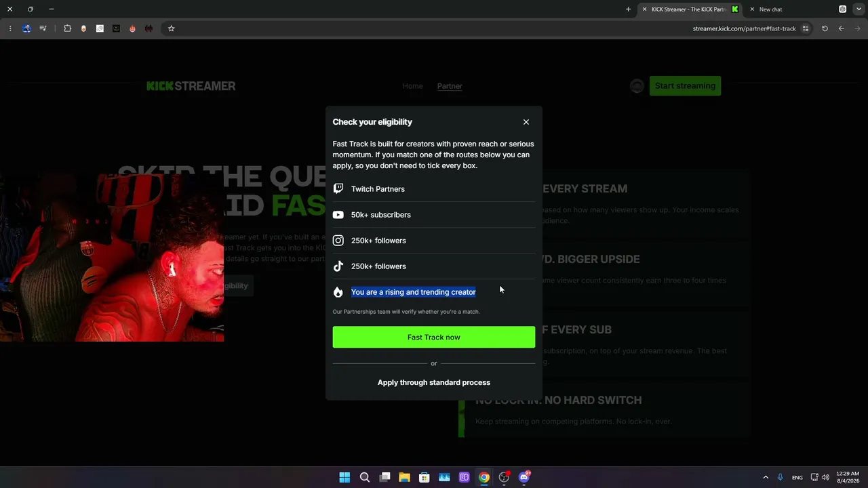
Task: Open the volume tray icon
Action: click(x=825, y=477)
